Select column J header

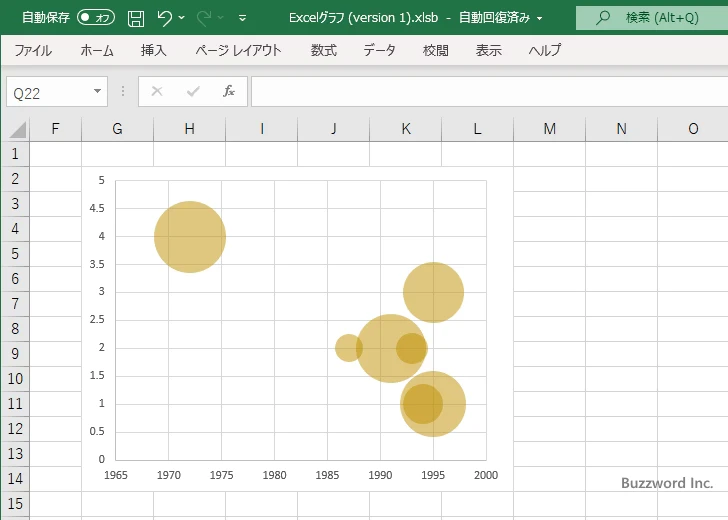click(x=333, y=129)
